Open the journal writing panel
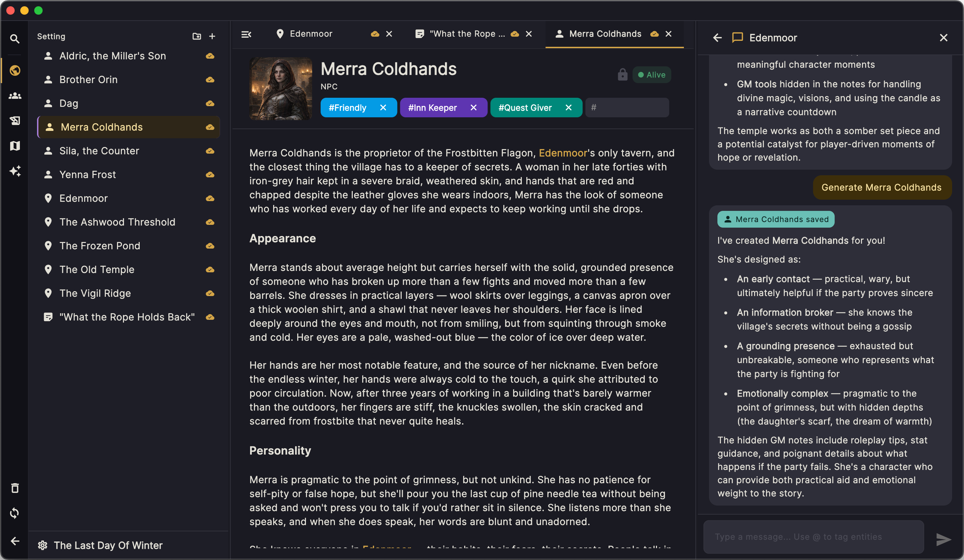The width and height of the screenshot is (964, 560). pyautogui.click(x=15, y=120)
